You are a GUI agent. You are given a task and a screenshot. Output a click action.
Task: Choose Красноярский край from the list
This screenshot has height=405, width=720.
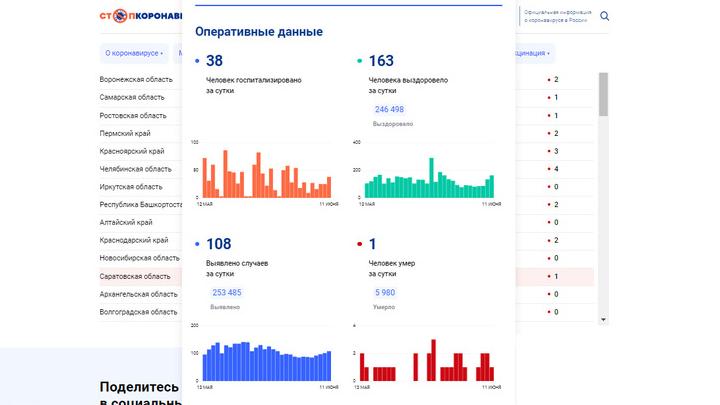pyautogui.click(x=132, y=151)
